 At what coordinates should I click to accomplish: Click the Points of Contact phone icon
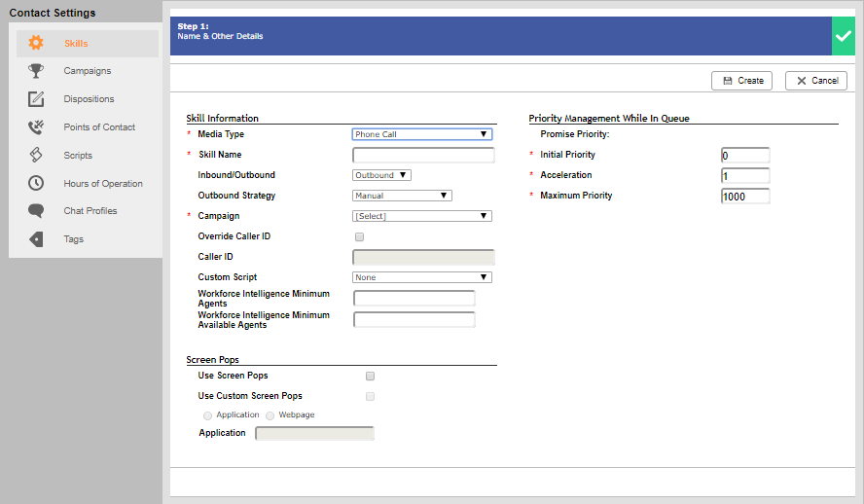pyautogui.click(x=36, y=126)
